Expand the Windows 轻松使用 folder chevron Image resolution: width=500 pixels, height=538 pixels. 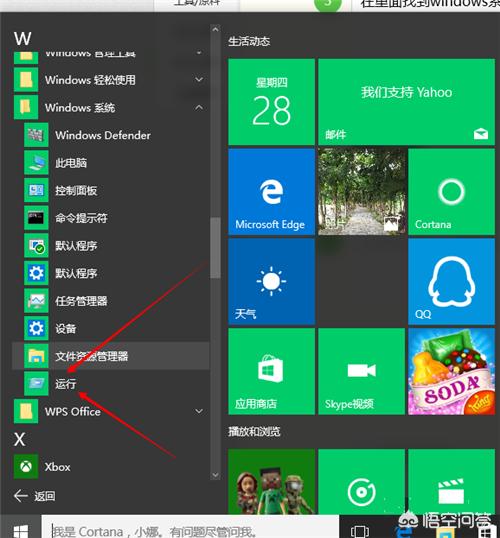tap(199, 80)
